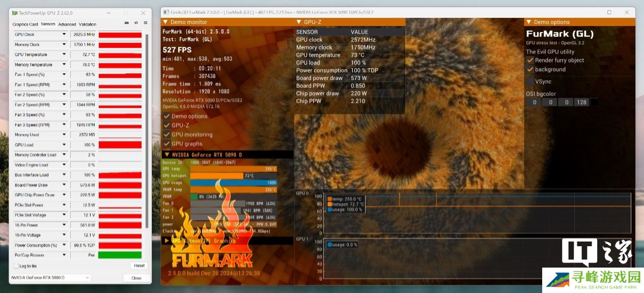
Task: Click the GPU Clock 2625.0 MHz value
Action: pos(83,35)
